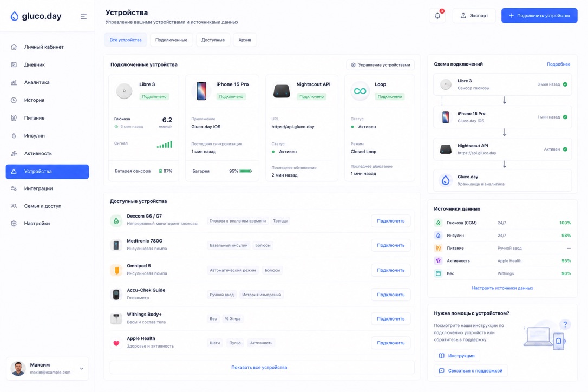Click the Loop infinity icon
The image size is (588, 392).
pos(360,91)
